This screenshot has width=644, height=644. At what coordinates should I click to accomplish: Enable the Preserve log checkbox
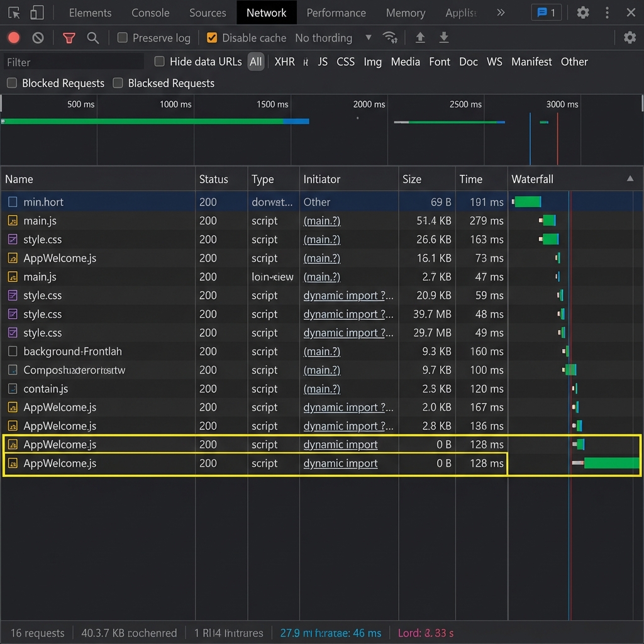click(x=123, y=38)
